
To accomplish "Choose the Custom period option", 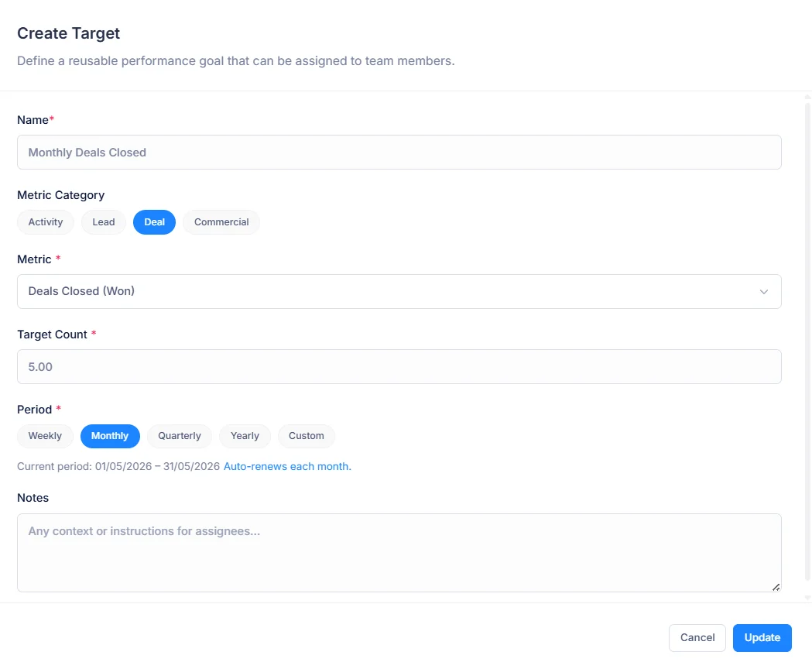I will (306, 436).
